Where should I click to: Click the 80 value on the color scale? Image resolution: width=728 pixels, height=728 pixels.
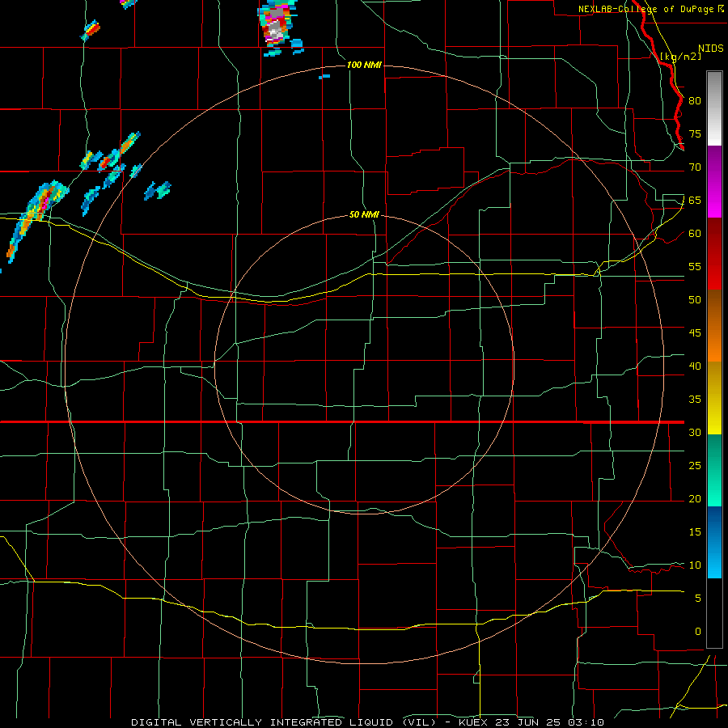point(695,101)
